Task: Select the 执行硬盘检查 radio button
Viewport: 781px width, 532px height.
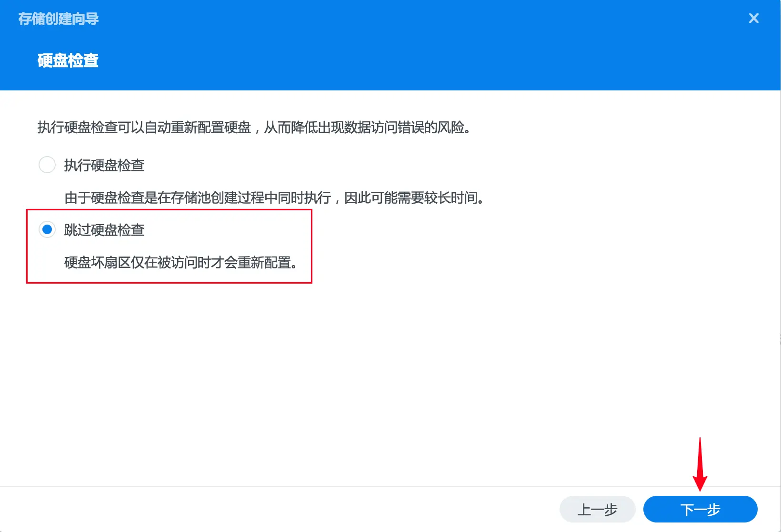Action: click(47, 165)
